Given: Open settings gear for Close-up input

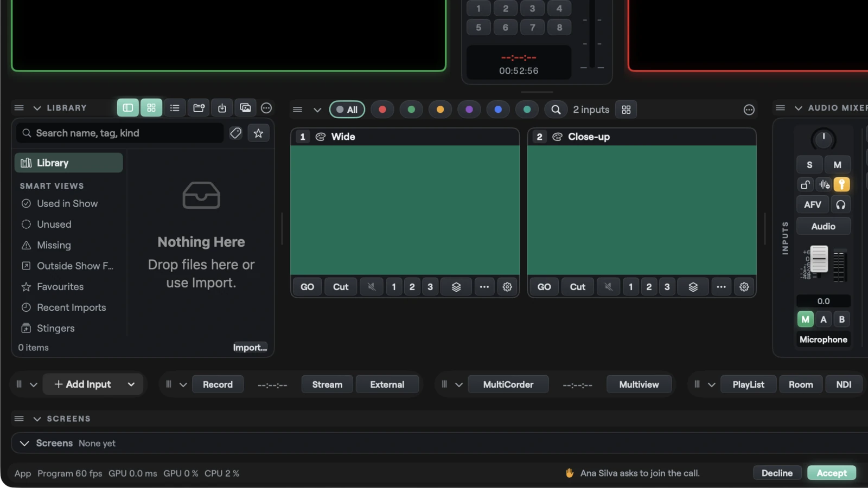Looking at the screenshot, I should tap(744, 287).
